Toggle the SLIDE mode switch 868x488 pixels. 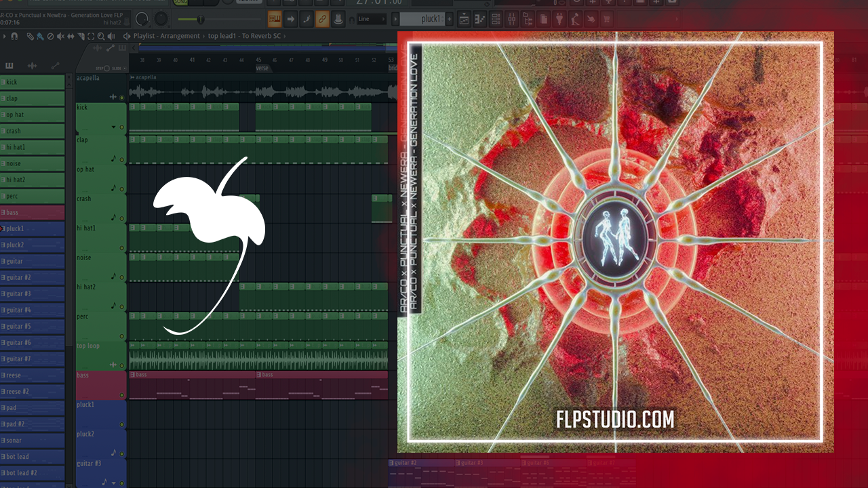point(124,68)
